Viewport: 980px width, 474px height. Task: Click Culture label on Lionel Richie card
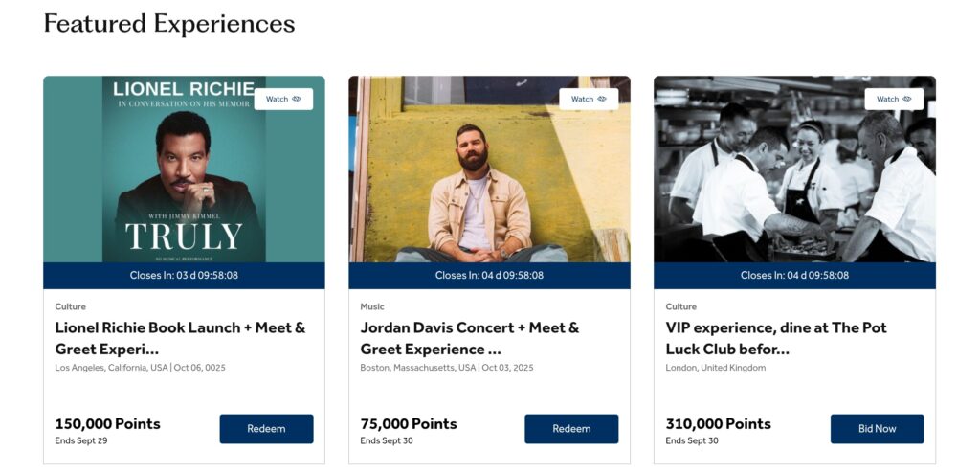(70, 307)
